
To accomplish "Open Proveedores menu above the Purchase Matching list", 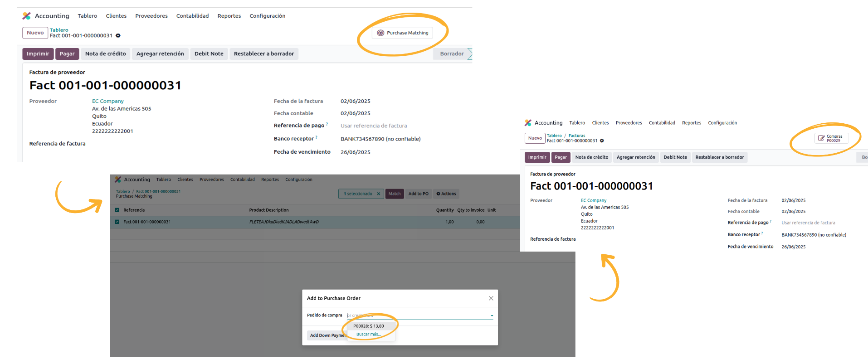I will [211, 179].
